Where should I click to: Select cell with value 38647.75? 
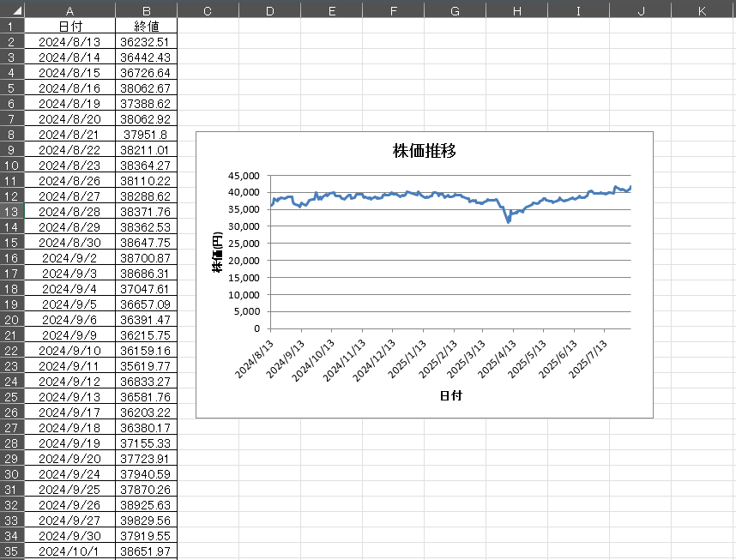pos(146,243)
